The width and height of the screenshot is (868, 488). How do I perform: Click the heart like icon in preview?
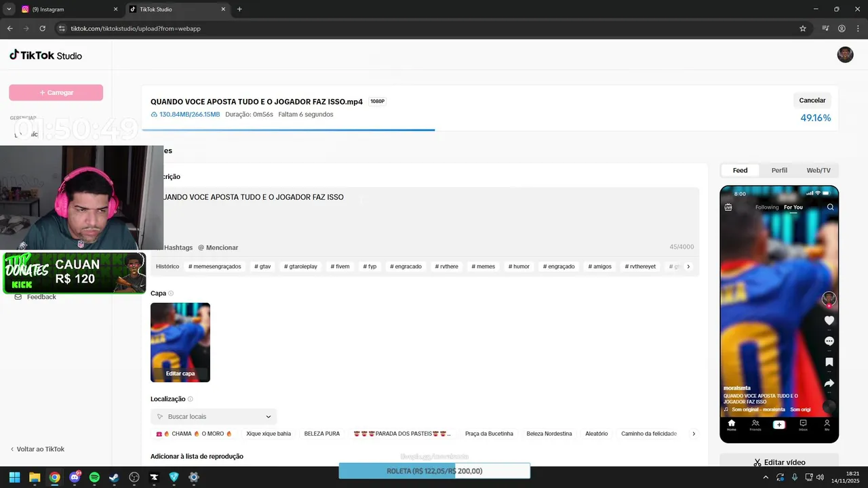829,320
